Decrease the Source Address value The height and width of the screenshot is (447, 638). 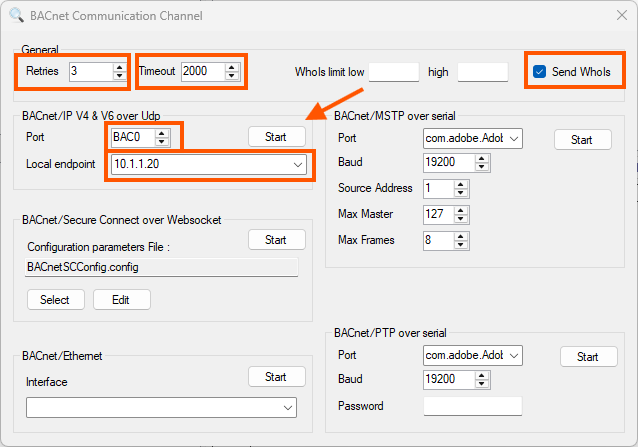coord(461,193)
